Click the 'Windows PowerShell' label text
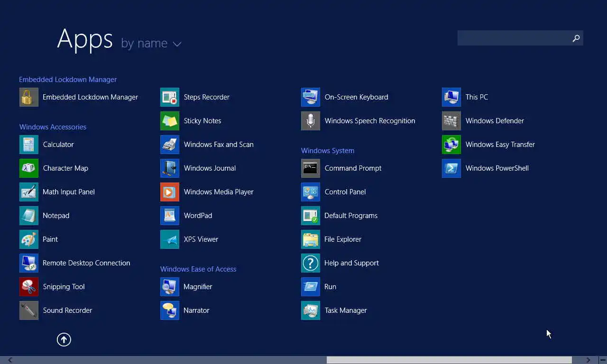 497,168
